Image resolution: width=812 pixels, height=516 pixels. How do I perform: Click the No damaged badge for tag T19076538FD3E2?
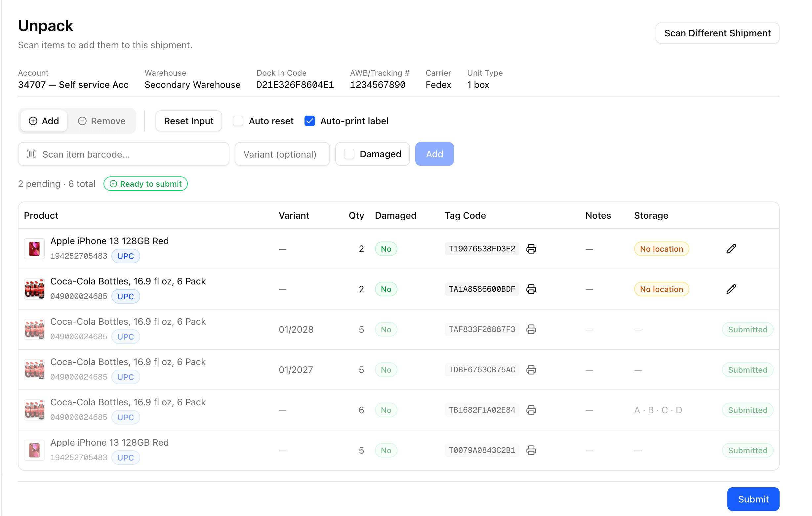[386, 249]
